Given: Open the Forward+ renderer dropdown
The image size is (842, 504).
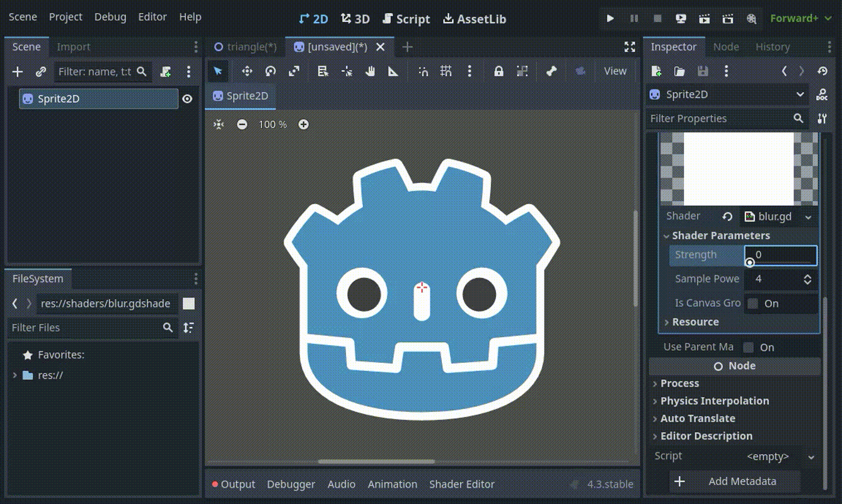Looking at the screenshot, I should (801, 19).
